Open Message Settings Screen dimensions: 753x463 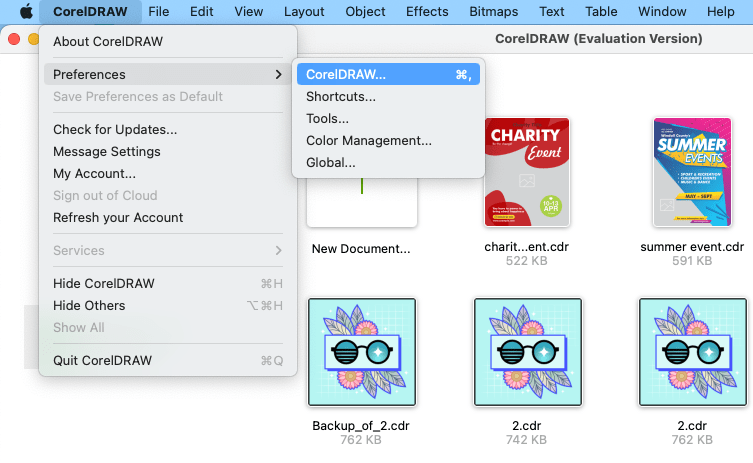point(168,152)
